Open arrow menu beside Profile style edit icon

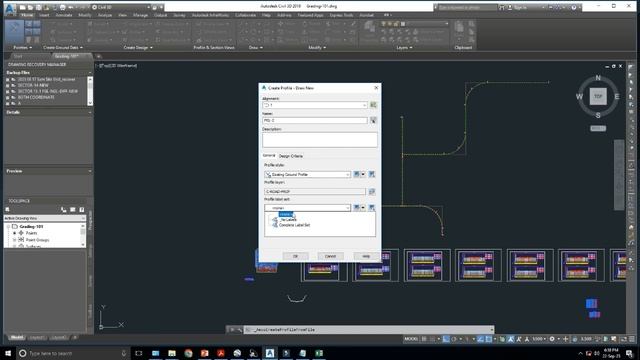tap(363, 174)
